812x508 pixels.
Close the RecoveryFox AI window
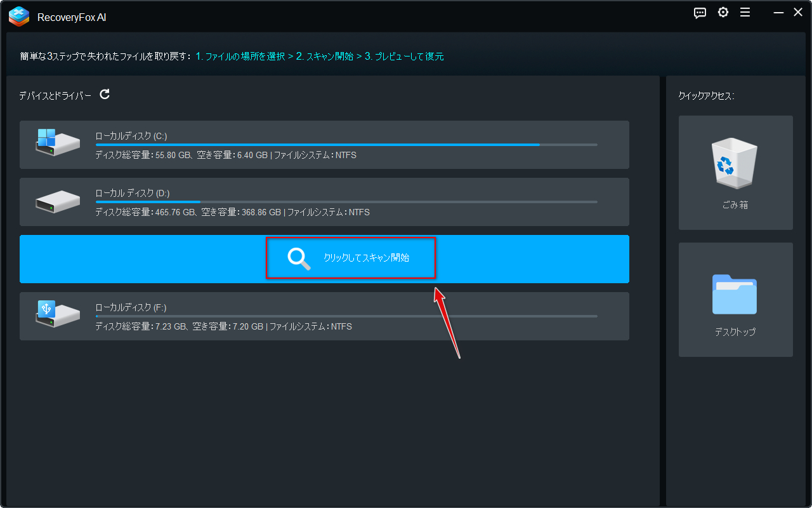pyautogui.click(x=797, y=13)
